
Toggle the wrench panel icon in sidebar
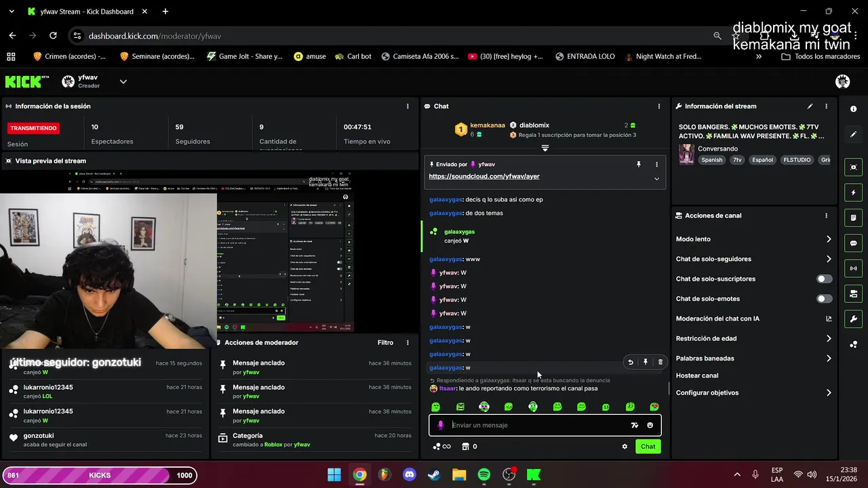pos(853,319)
